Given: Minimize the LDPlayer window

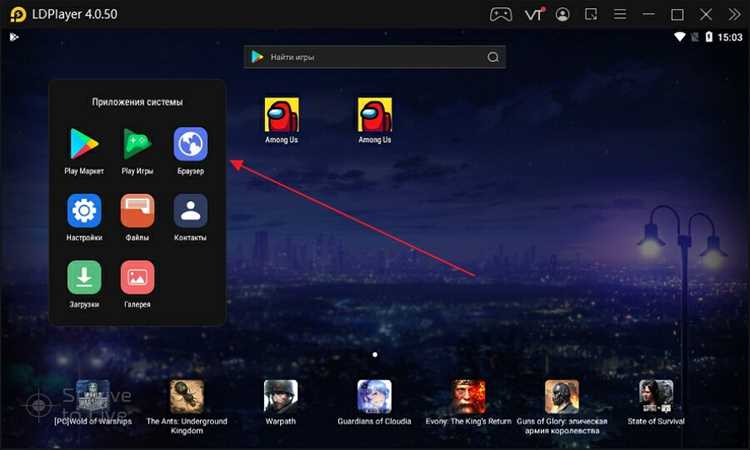Looking at the screenshot, I should point(649,14).
